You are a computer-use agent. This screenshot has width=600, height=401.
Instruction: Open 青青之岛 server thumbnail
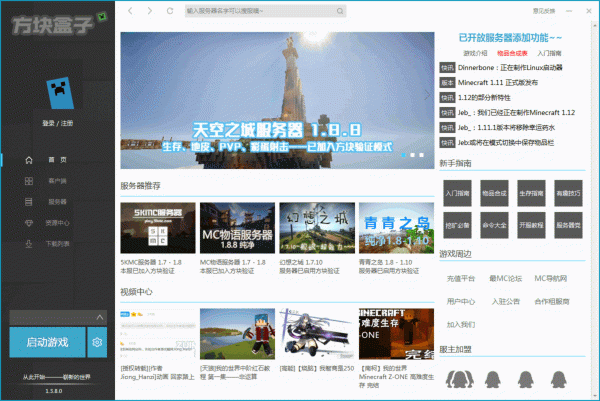(x=396, y=228)
